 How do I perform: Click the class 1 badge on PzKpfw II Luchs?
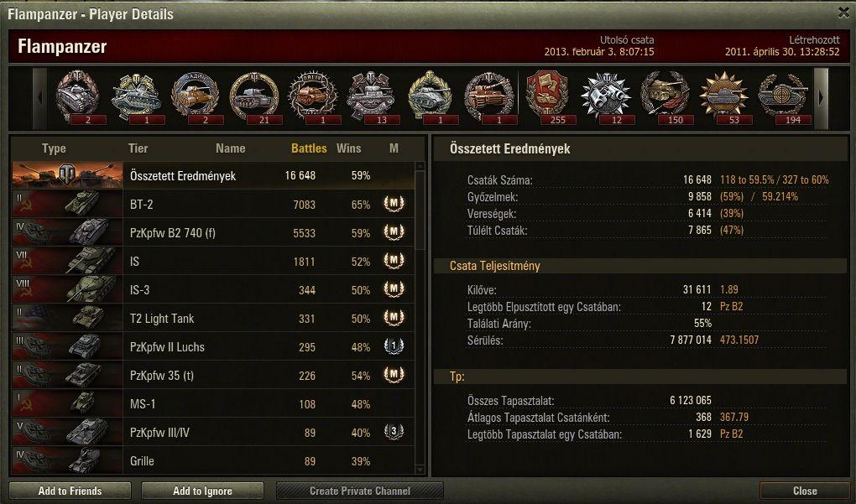(x=394, y=346)
